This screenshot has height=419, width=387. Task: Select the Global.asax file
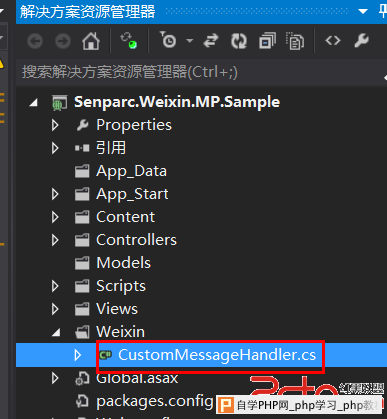pos(137,378)
